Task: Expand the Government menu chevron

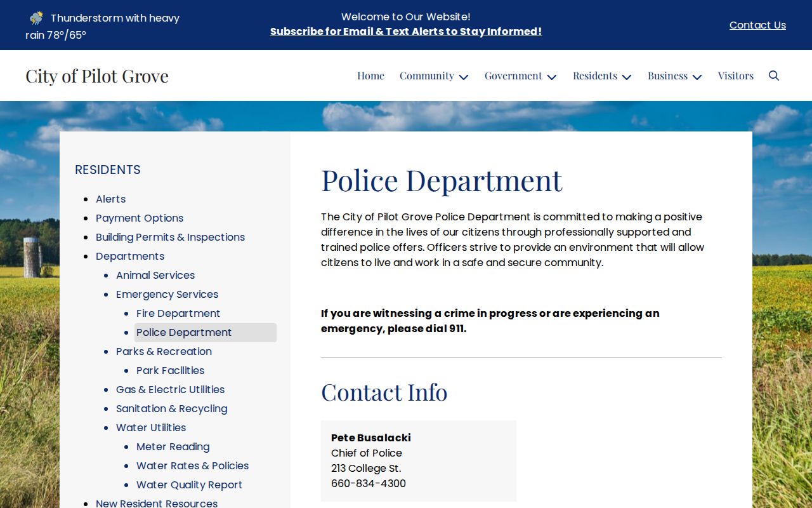Action: (x=552, y=77)
